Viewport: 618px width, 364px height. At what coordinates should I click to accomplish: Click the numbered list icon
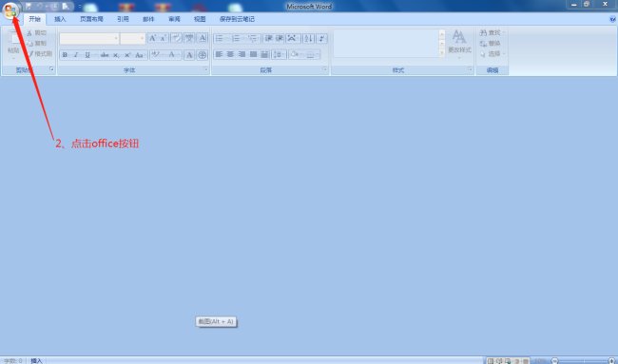(x=236, y=38)
